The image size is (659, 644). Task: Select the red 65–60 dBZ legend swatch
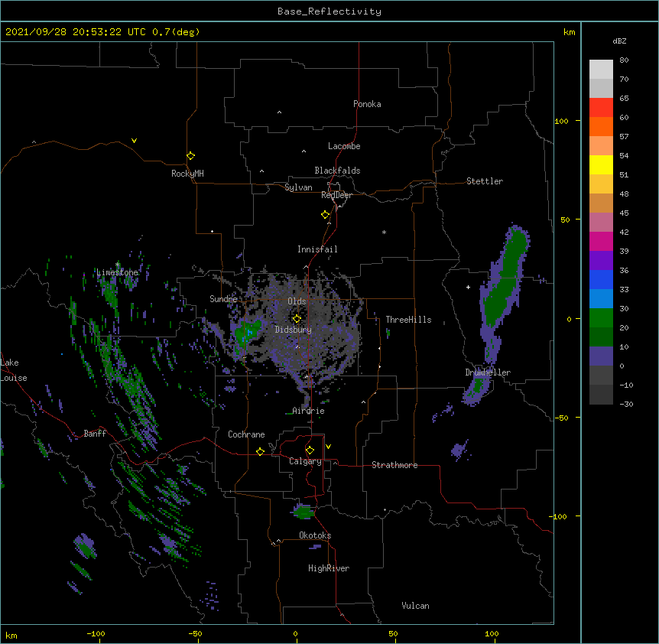tap(601, 108)
